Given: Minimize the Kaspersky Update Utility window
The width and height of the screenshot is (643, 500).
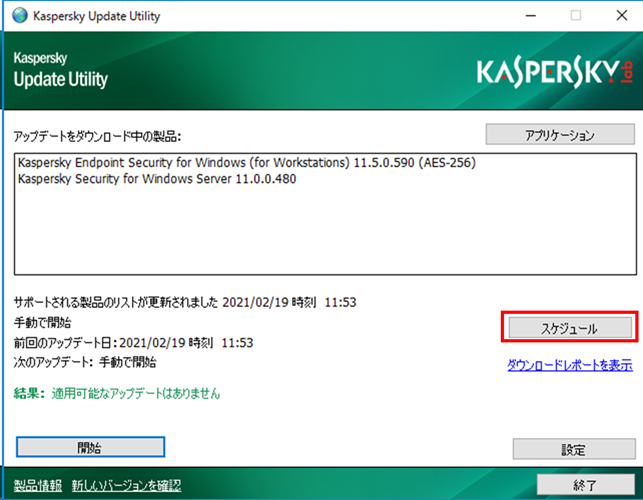Looking at the screenshot, I should pos(531,16).
